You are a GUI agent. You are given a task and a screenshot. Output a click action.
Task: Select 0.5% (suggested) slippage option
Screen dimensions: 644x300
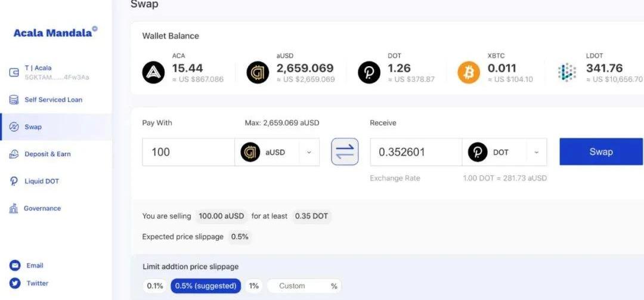pos(206,286)
